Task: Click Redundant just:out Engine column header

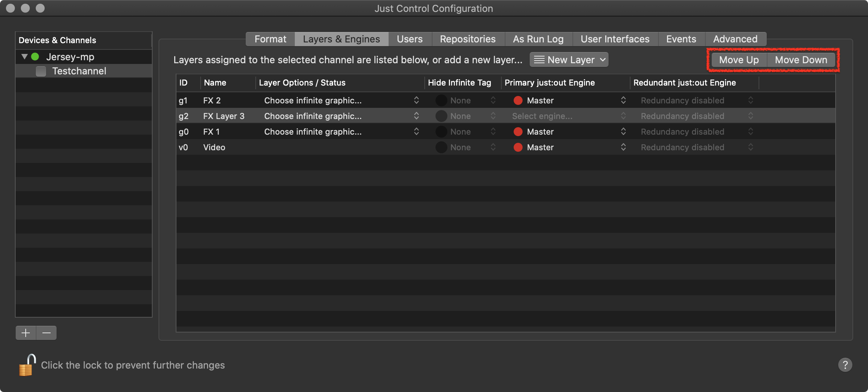Action: coord(695,83)
